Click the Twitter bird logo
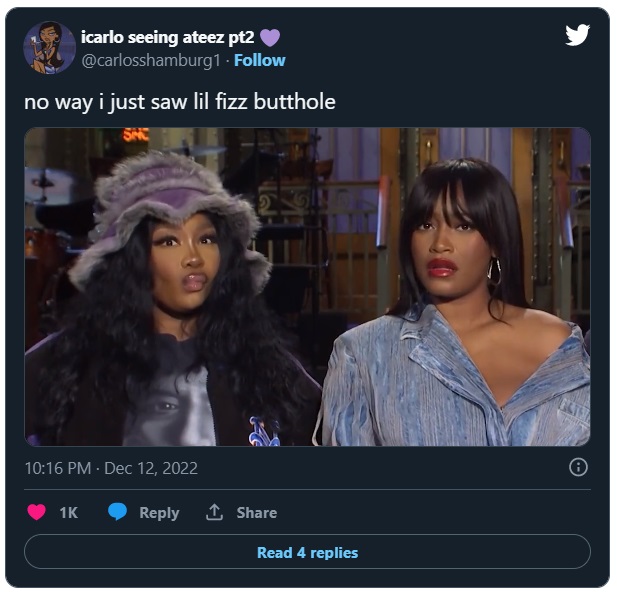Screen dimensions: 617x595 577,35
